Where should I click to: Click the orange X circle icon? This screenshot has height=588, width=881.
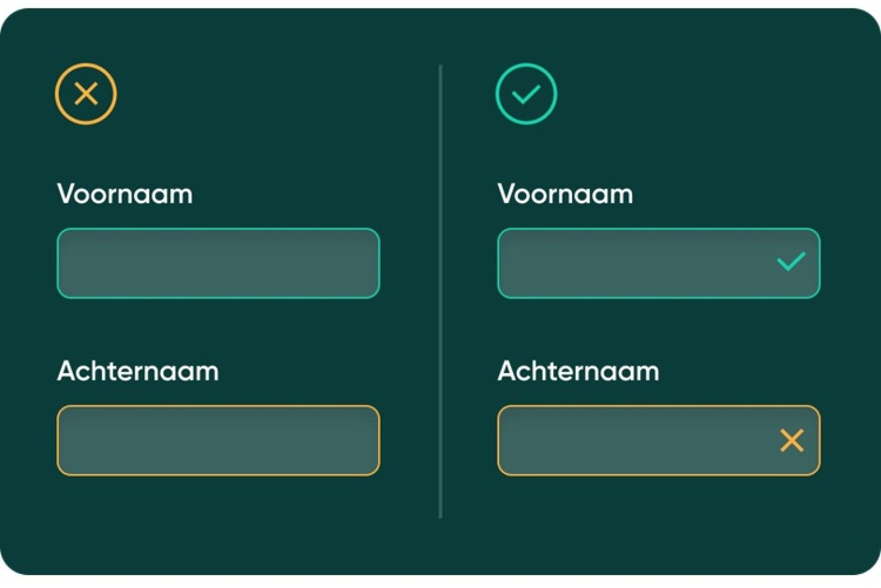(x=86, y=94)
